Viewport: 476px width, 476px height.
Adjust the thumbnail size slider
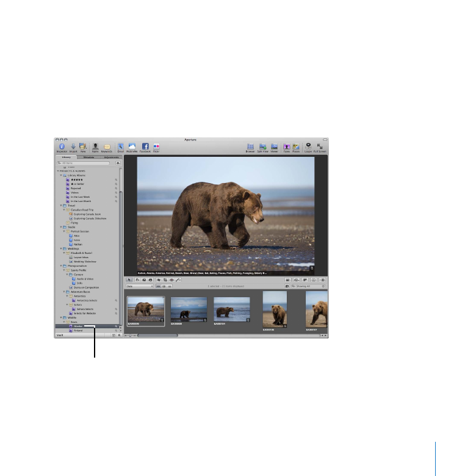click(x=131, y=336)
